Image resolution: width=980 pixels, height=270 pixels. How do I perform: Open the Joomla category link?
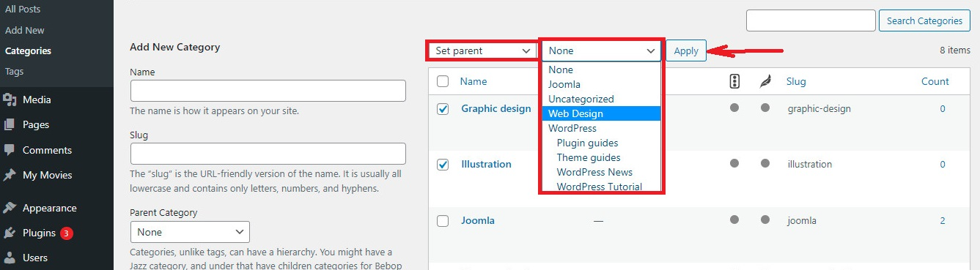[x=478, y=220]
